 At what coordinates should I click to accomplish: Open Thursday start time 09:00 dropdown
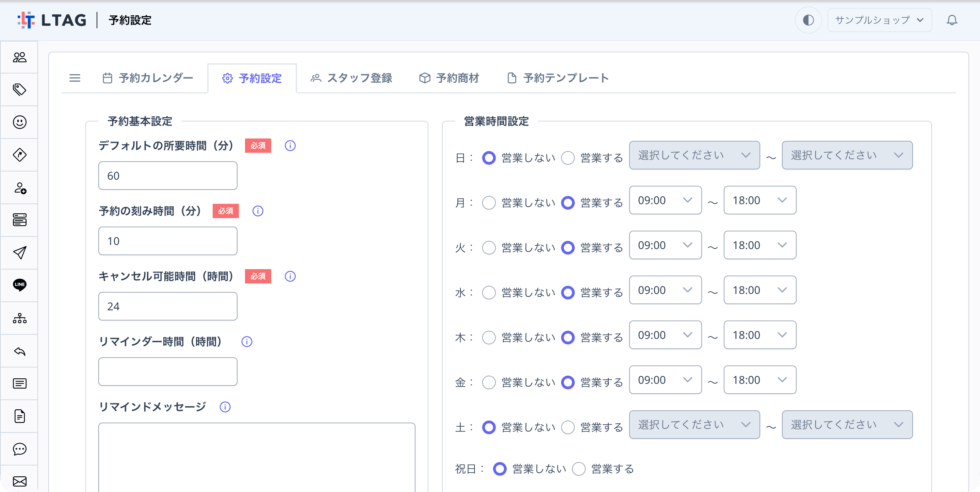pyautogui.click(x=665, y=335)
